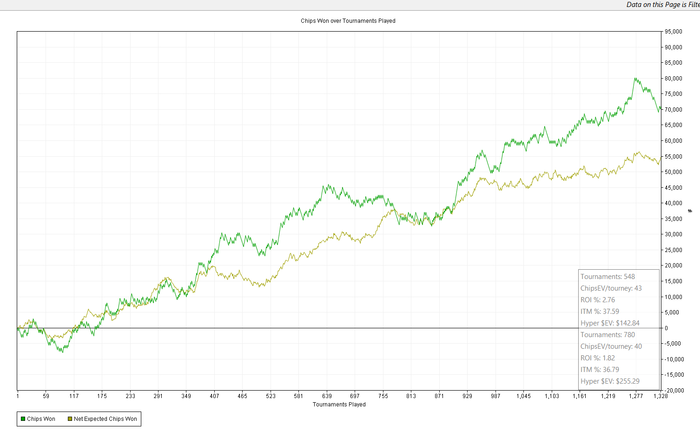This screenshot has width=700, height=432.
Task: Click the x-axis tick label 755
Action: (383, 396)
